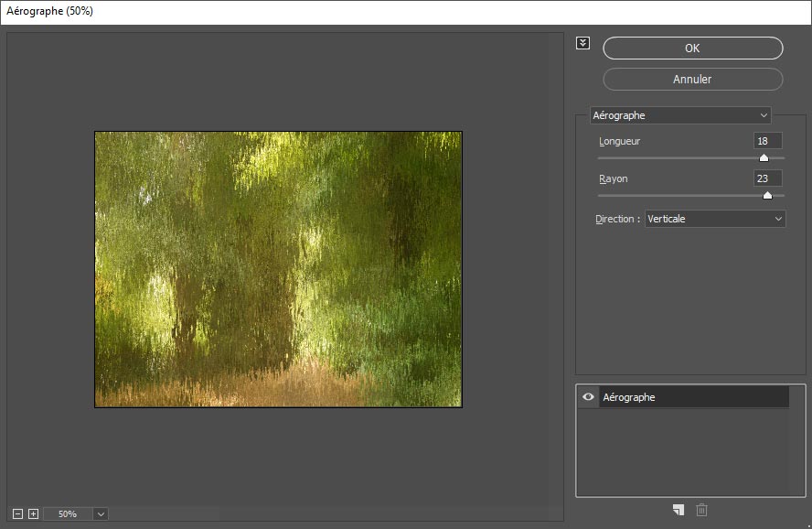Click Annuler to cancel the filter
Viewport: 812px width, 529px height.
[692, 80]
